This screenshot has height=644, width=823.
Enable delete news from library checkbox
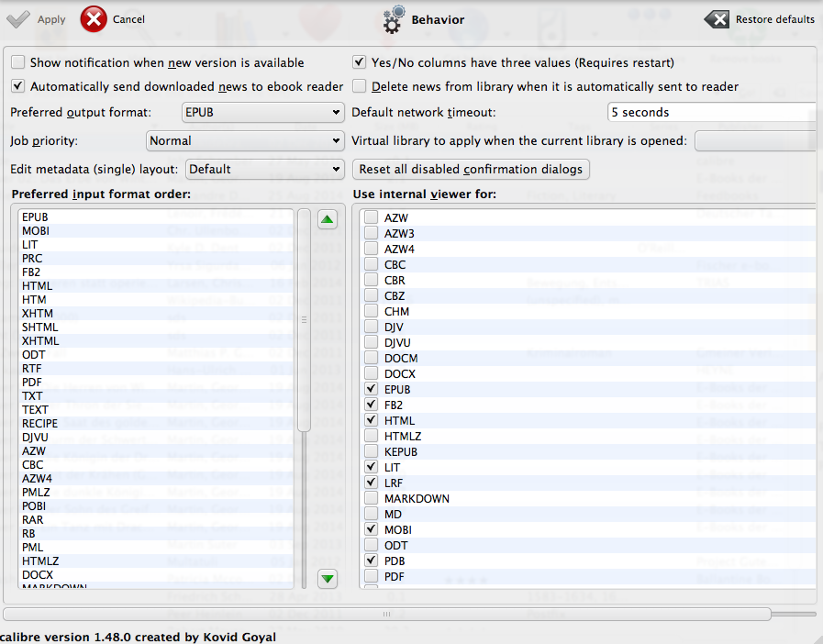359,86
